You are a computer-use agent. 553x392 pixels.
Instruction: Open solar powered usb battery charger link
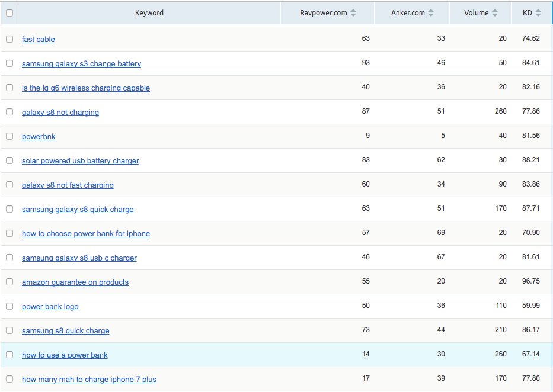[x=81, y=161]
